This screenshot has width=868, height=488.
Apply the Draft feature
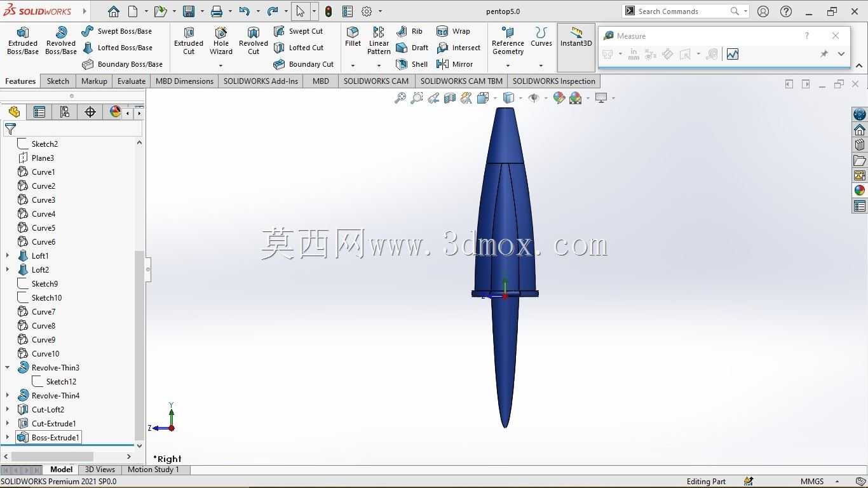pyautogui.click(x=412, y=48)
